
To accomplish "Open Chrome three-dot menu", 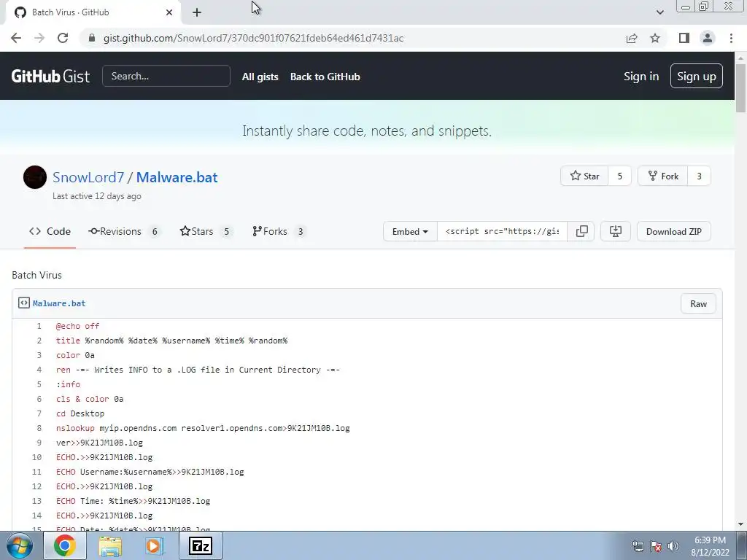I will [731, 38].
